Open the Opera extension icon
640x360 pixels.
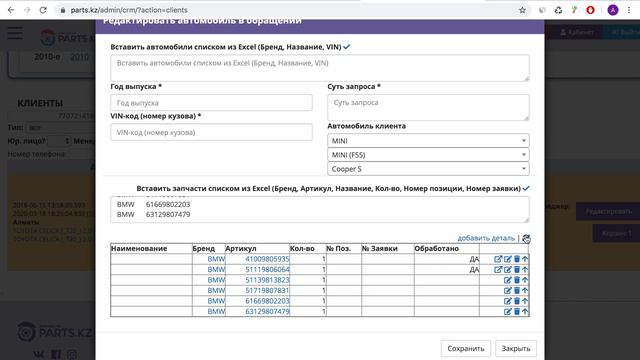click(x=590, y=10)
